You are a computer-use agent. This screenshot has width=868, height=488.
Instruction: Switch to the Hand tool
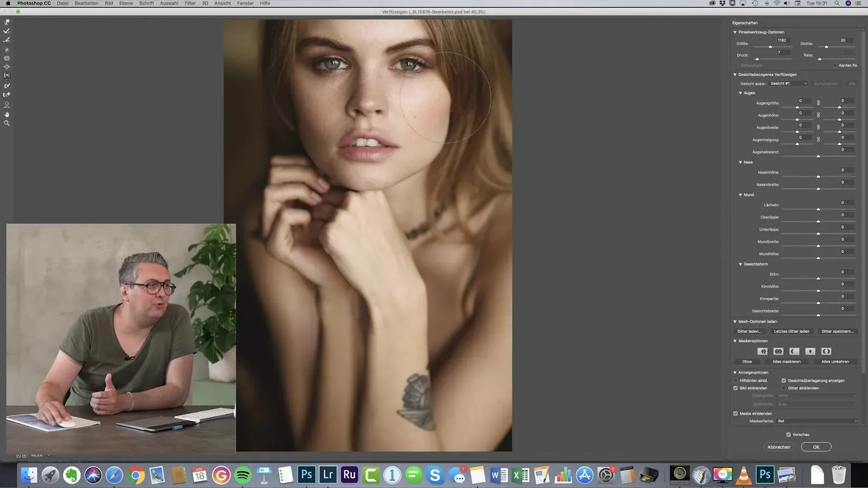[7, 114]
